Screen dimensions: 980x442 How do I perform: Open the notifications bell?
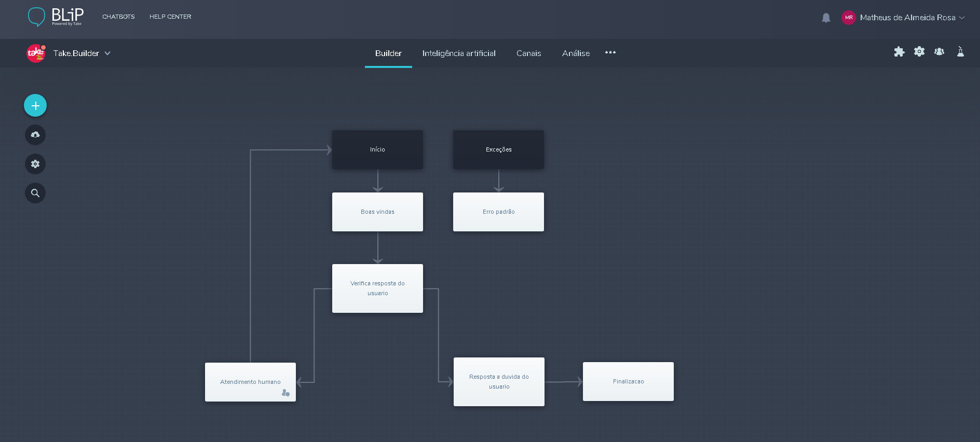tap(826, 18)
